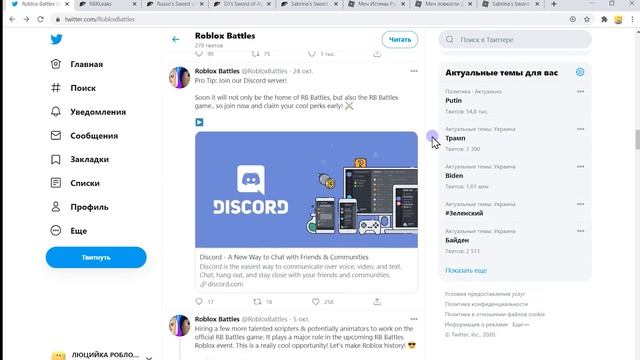The image size is (640, 360).
Task: Click the Twitter bird logo
Action: pyautogui.click(x=56, y=39)
